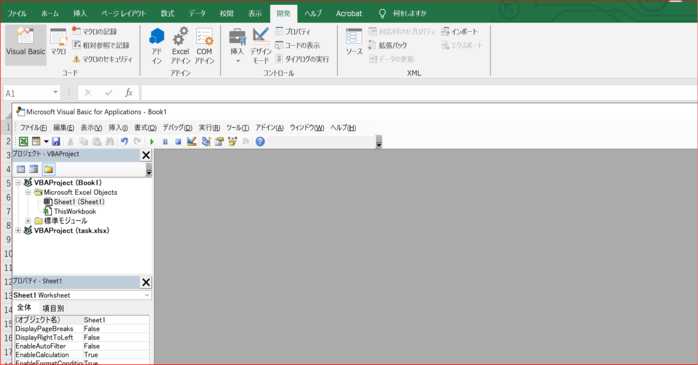This screenshot has height=365, width=698.
Task: Click View Code icon in project pane
Action: pos(20,169)
